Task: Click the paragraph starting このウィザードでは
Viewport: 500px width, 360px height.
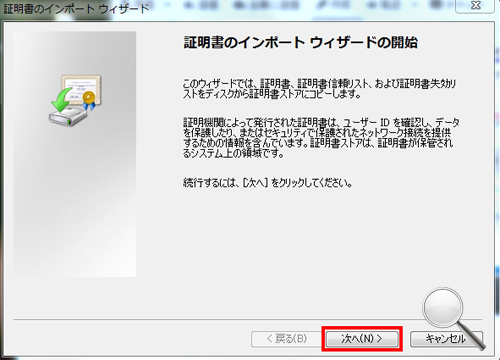Action: [x=319, y=89]
